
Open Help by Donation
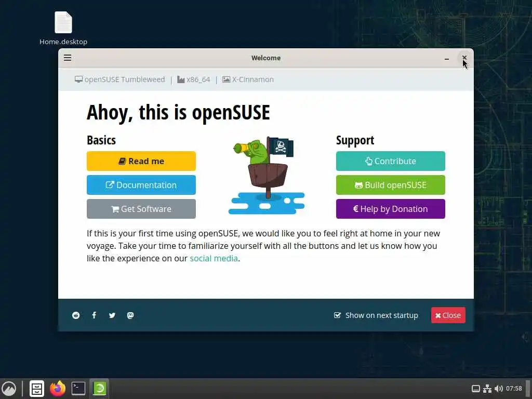click(x=391, y=209)
